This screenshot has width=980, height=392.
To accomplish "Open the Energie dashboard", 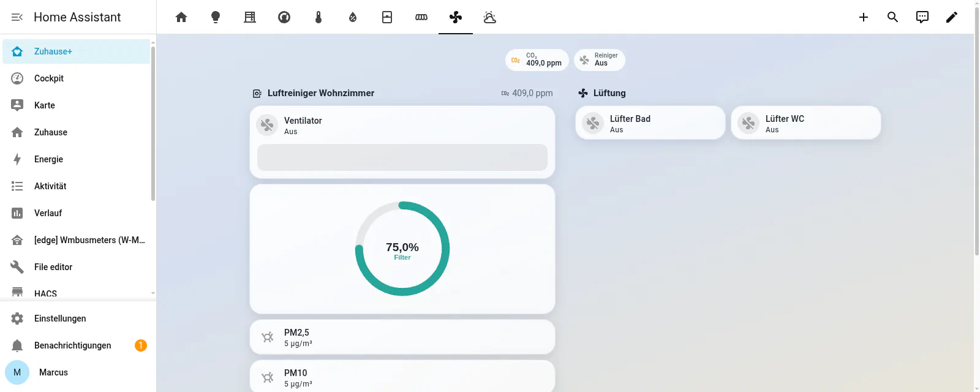I will [76, 159].
